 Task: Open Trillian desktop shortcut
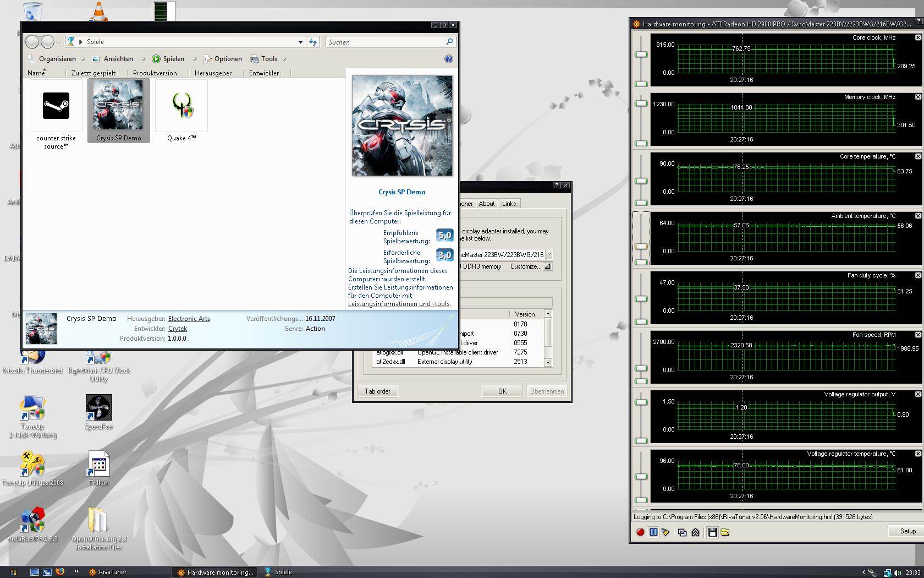[99, 469]
